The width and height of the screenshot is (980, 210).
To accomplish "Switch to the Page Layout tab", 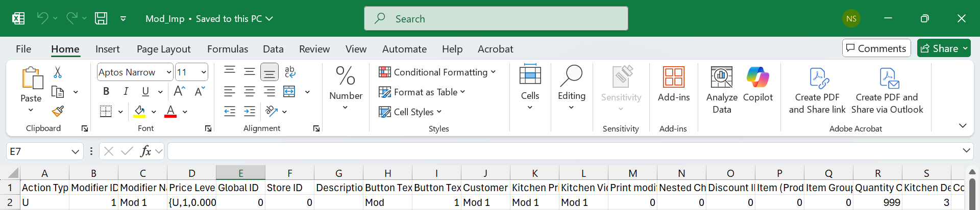I will tap(163, 49).
